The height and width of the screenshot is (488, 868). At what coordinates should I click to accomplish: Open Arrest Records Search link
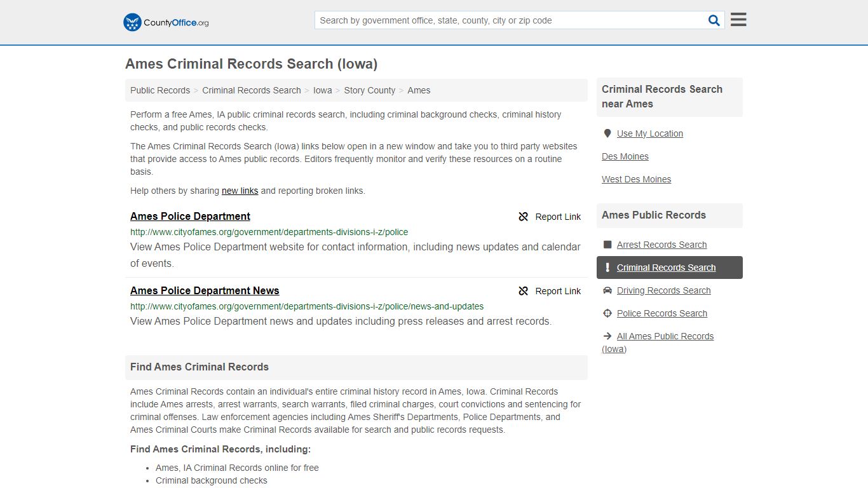661,245
